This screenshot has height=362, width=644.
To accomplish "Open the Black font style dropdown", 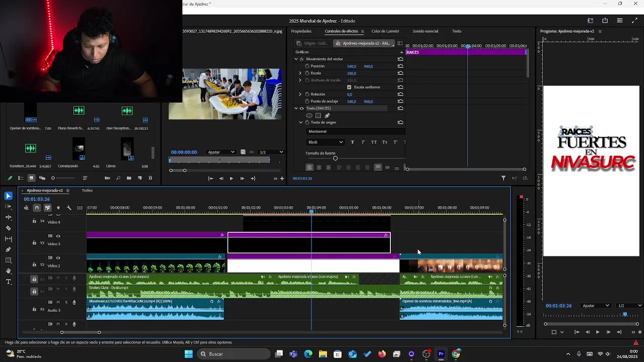I will click(326, 142).
